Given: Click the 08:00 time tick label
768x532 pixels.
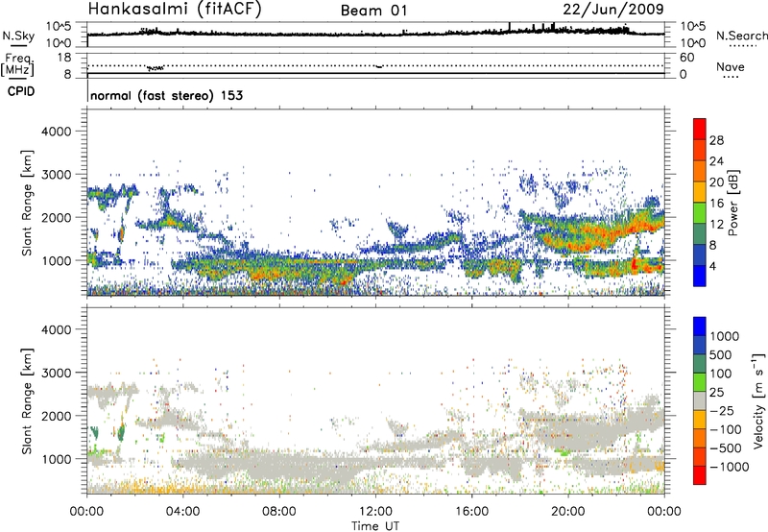Looking at the screenshot, I should pyautogui.click(x=279, y=512).
